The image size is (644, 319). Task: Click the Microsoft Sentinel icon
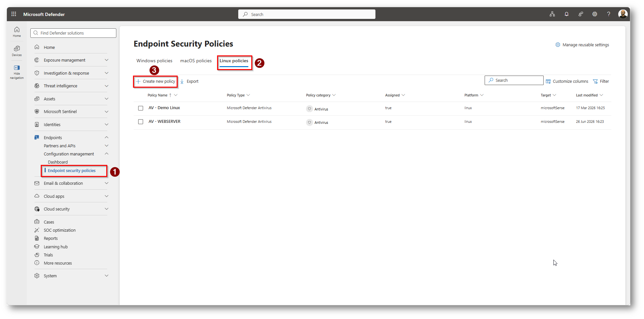click(37, 111)
